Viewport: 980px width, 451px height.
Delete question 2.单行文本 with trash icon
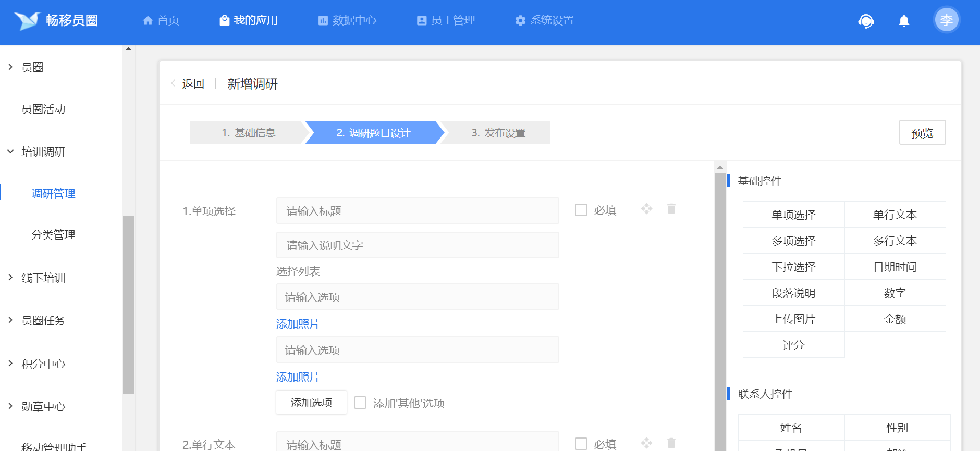[671, 443]
